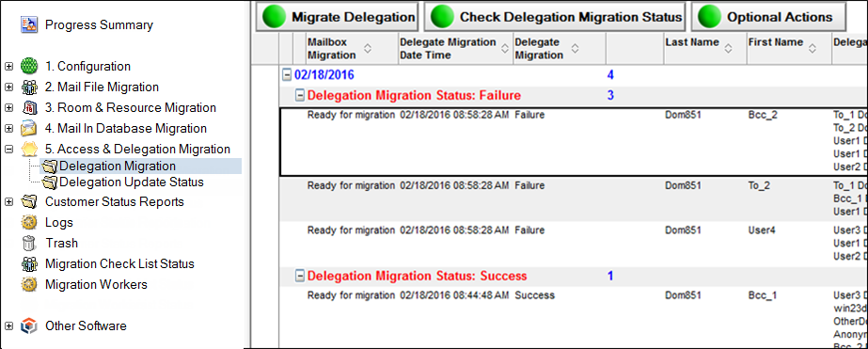The height and width of the screenshot is (349, 868).
Task: Collapse Delegation Migration Status: Failure group
Action: pos(299,95)
